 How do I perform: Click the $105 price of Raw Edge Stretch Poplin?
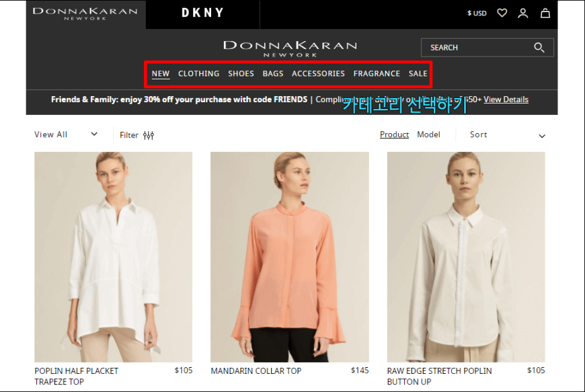point(536,370)
